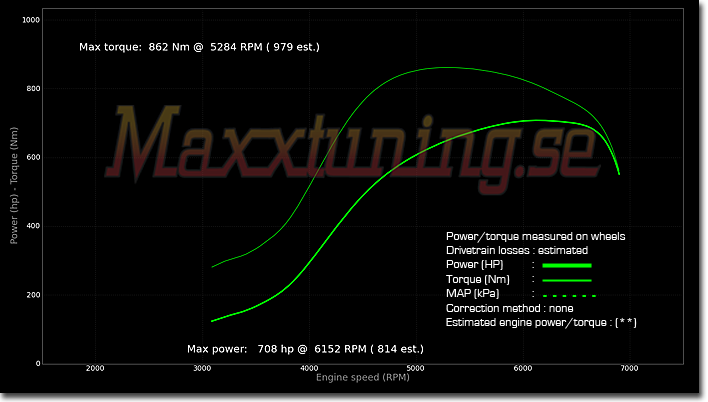
Task: Click the 'Power/torque measured on wheels' legend line
Action: click(x=536, y=236)
